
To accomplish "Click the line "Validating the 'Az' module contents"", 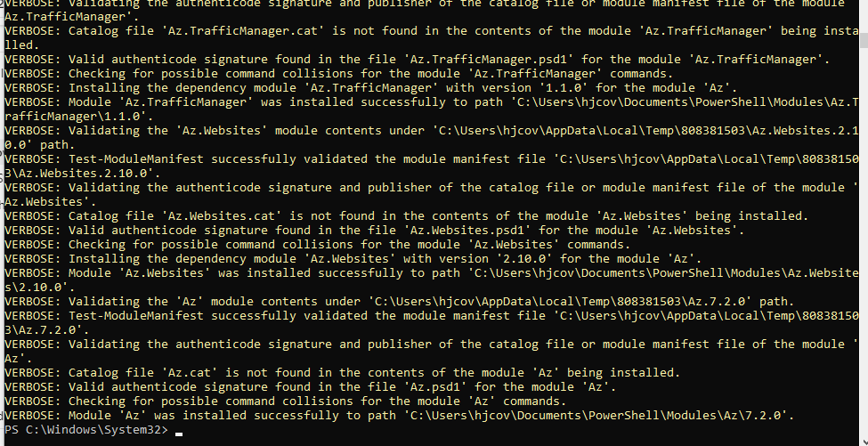I will (399, 302).
